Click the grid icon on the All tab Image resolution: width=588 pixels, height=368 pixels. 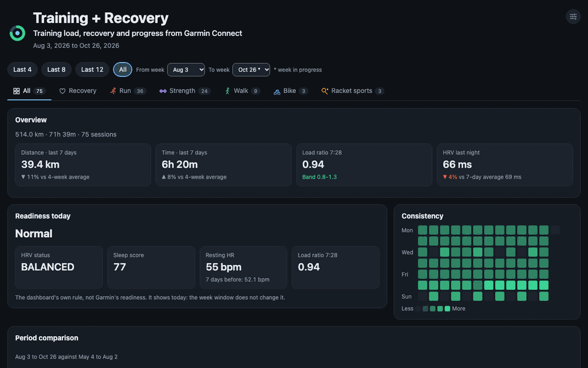[16, 91]
